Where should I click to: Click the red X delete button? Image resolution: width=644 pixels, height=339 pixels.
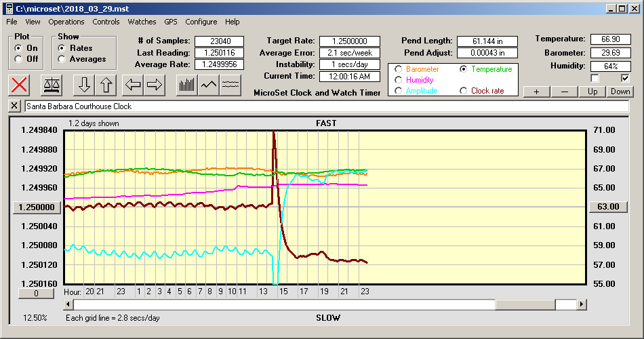click(x=19, y=85)
